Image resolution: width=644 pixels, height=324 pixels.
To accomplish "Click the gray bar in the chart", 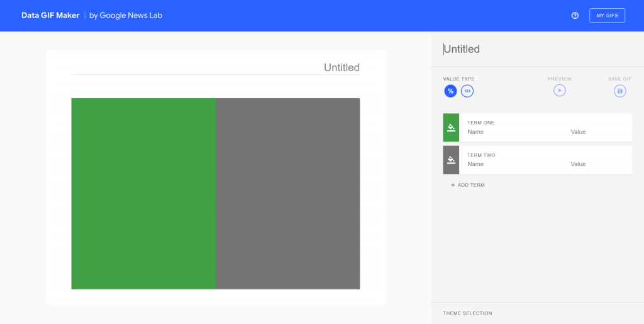I will click(x=288, y=193).
